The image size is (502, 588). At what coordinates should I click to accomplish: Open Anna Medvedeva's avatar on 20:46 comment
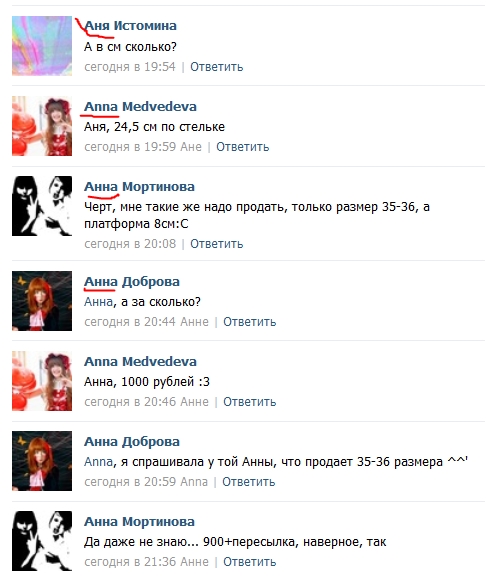pos(42,381)
